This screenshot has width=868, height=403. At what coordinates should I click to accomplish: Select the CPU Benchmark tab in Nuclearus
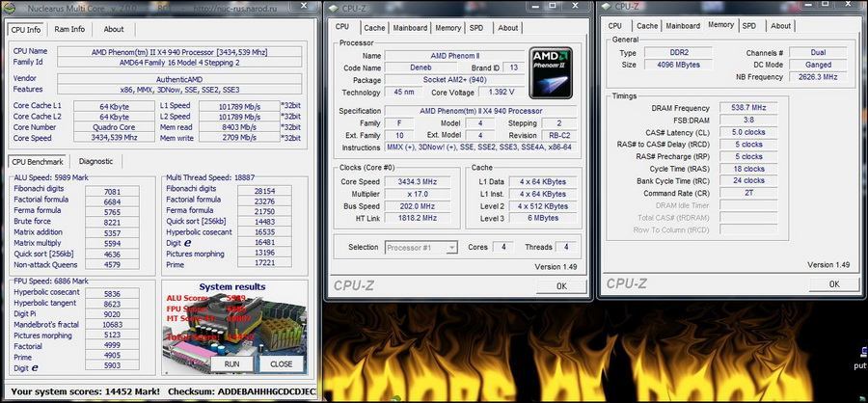pyautogui.click(x=38, y=162)
